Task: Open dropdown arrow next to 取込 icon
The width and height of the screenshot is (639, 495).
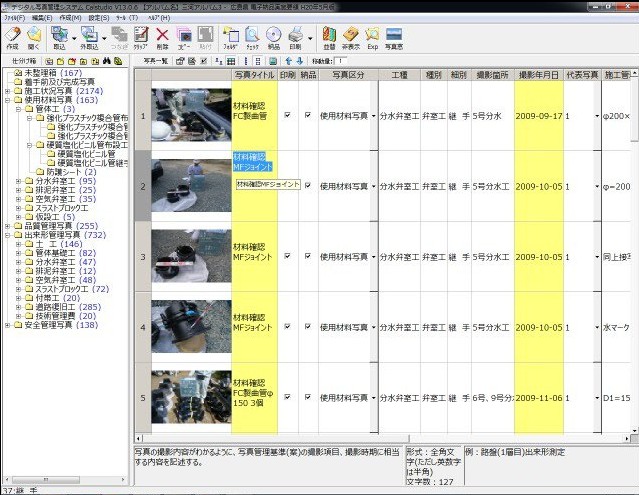Action: (x=74, y=38)
